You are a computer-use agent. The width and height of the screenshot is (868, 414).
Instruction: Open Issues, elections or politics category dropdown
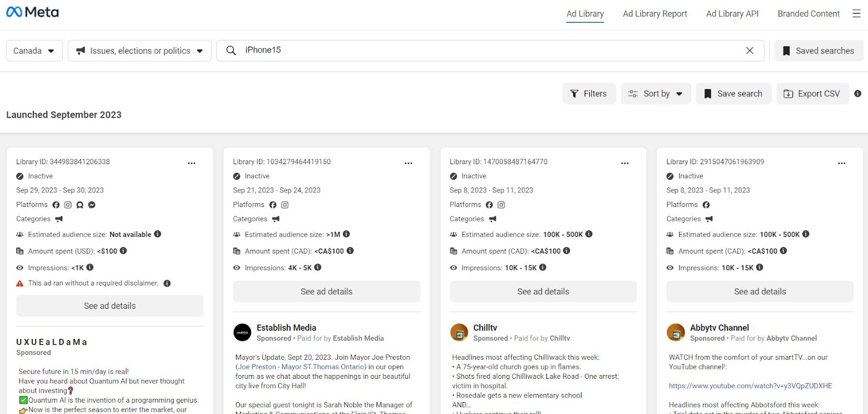pyautogui.click(x=139, y=51)
